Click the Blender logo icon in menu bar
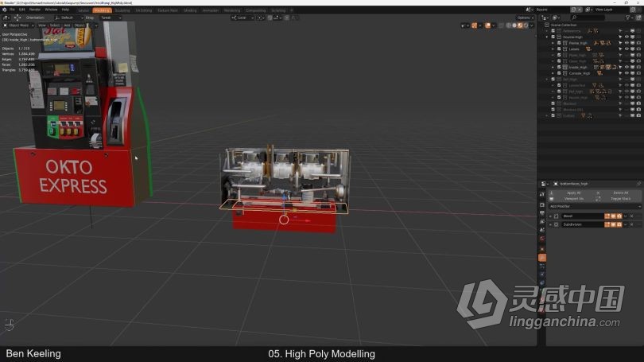The width and height of the screenshot is (644, 362). [4, 10]
